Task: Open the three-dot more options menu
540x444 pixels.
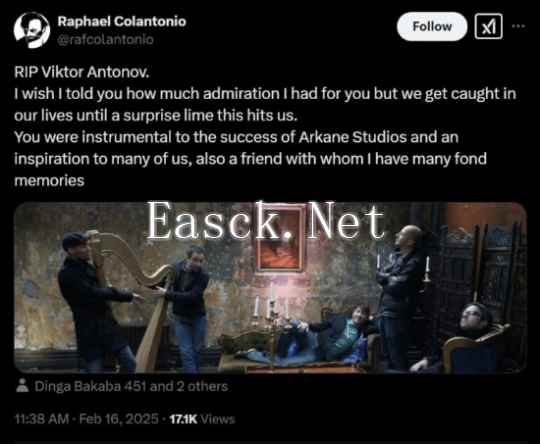Action: coord(518,26)
